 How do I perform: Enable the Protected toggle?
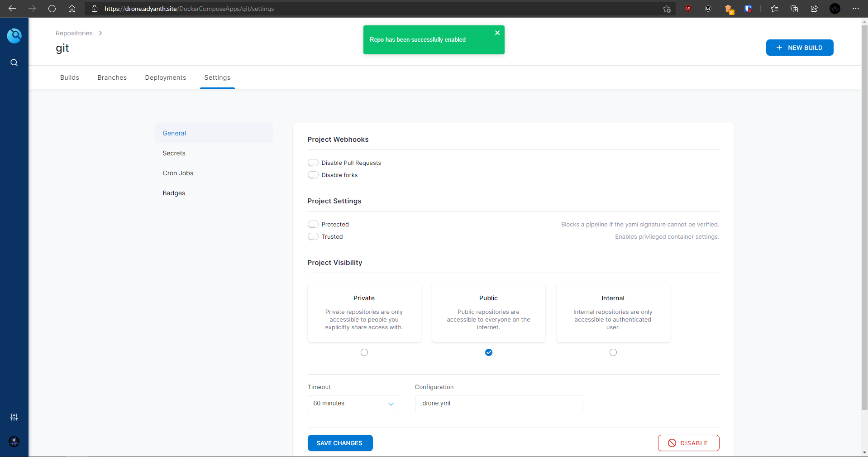pos(313,224)
